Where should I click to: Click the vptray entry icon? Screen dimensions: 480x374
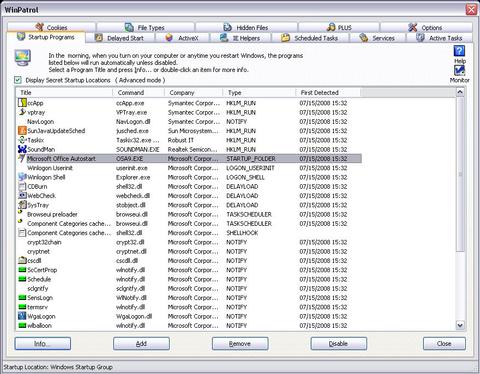22,112
